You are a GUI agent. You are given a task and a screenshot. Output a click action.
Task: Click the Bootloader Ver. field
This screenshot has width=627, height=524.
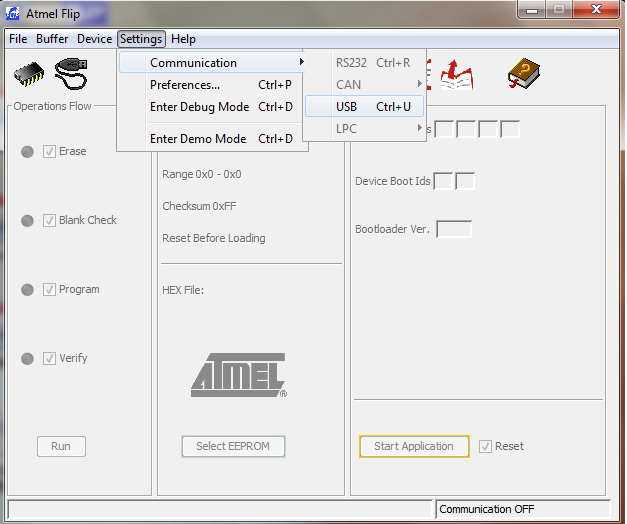pyautogui.click(x=454, y=229)
